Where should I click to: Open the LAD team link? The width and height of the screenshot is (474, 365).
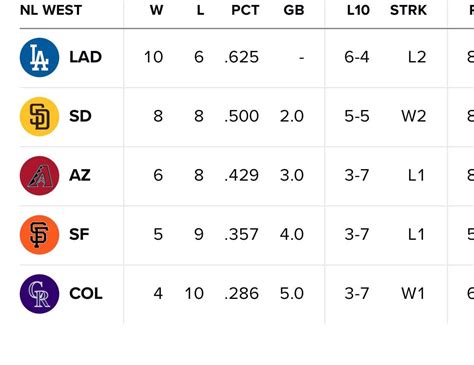click(x=85, y=57)
